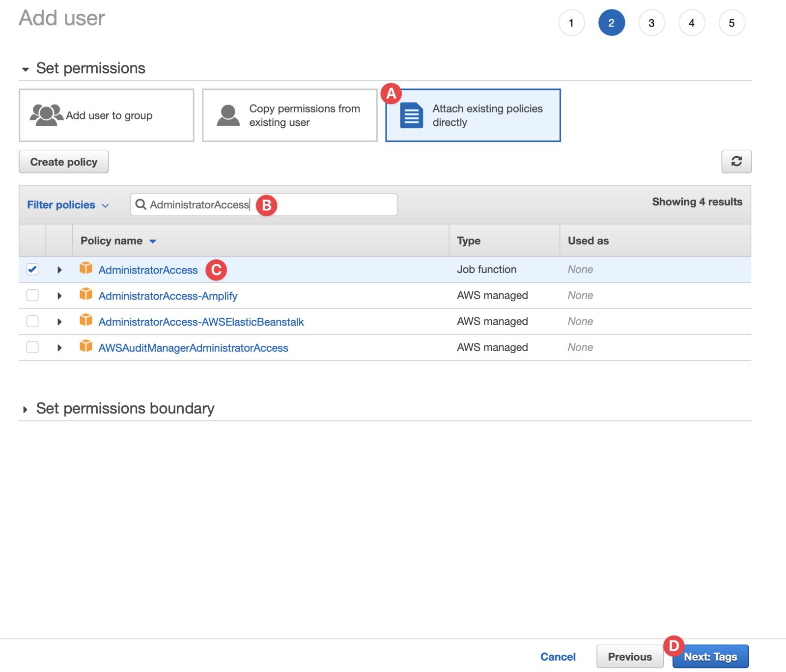Click the policy search input field
Viewport: 786px width, 672px height.
pos(264,204)
